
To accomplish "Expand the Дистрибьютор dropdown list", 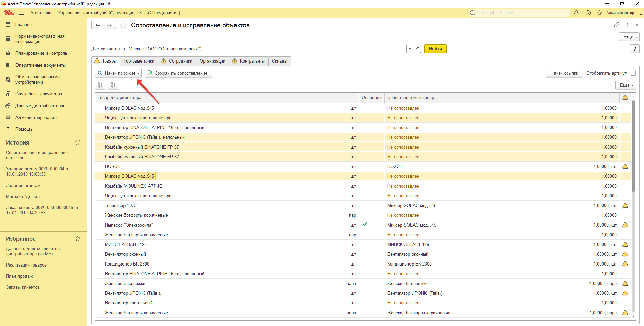I will [x=410, y=49].
